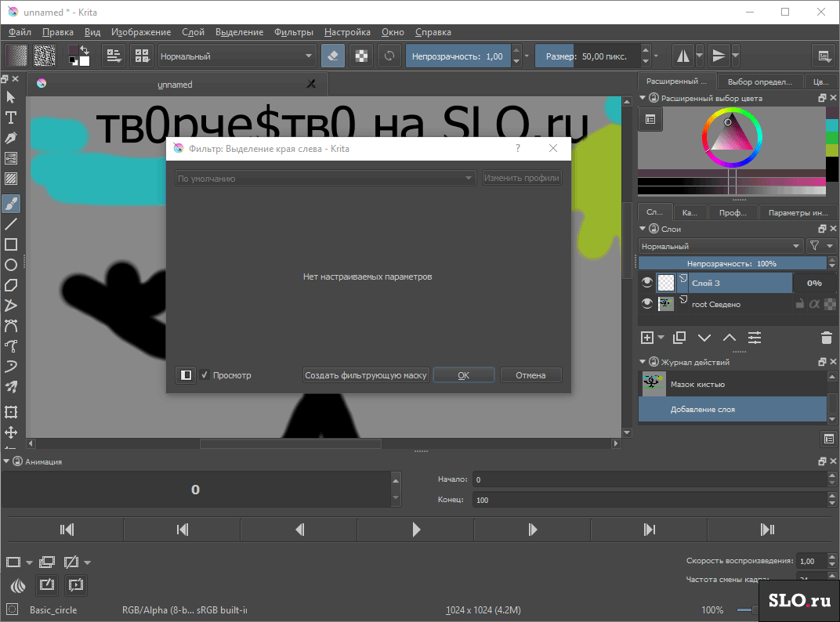Select the Freehand Brush tool
Screen dimensions: 840x622
[11, 204]
